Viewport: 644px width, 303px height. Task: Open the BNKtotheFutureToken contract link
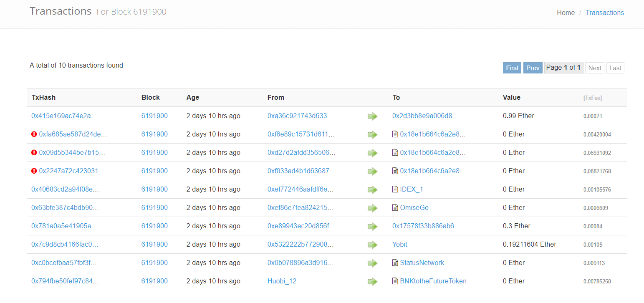(x=433, y=281)
